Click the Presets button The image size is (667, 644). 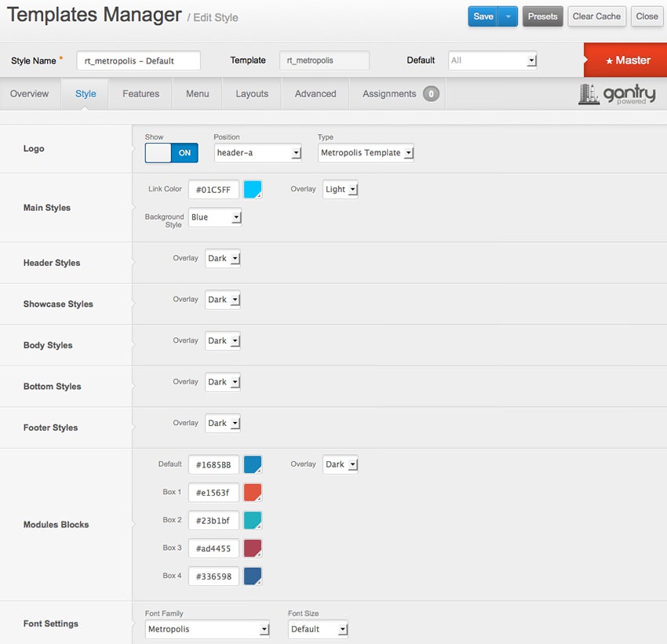tap(542, 16)
